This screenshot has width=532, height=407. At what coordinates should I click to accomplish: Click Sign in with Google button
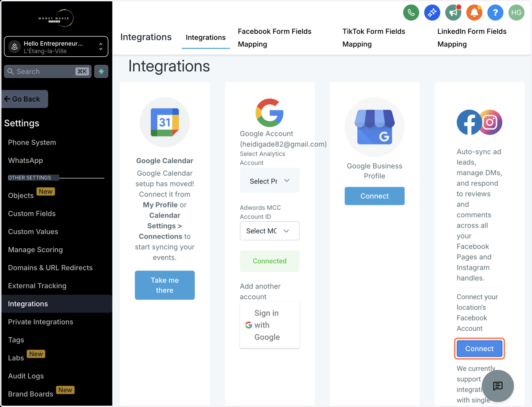click(270, 325)
